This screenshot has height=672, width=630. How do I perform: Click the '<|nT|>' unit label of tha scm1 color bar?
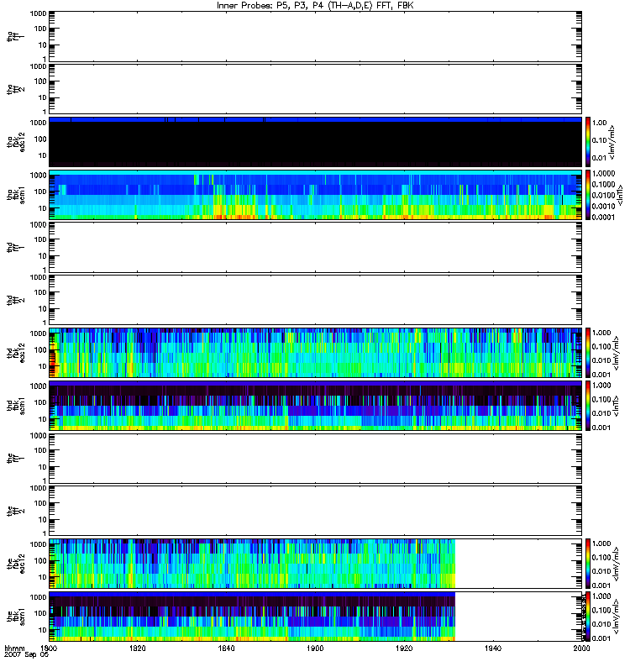click(620, 195)
